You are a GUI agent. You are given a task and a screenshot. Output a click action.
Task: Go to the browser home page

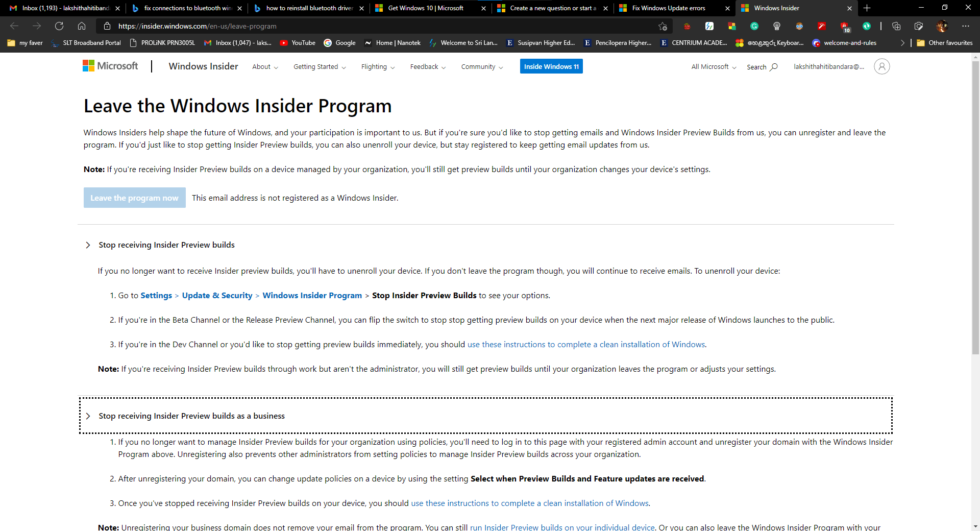(82, 26)
